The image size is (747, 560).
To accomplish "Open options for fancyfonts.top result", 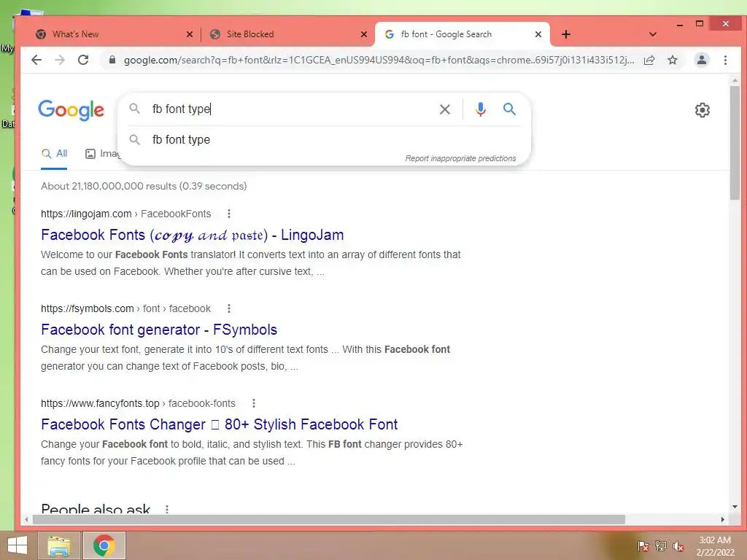I will (x=254, y=403).
